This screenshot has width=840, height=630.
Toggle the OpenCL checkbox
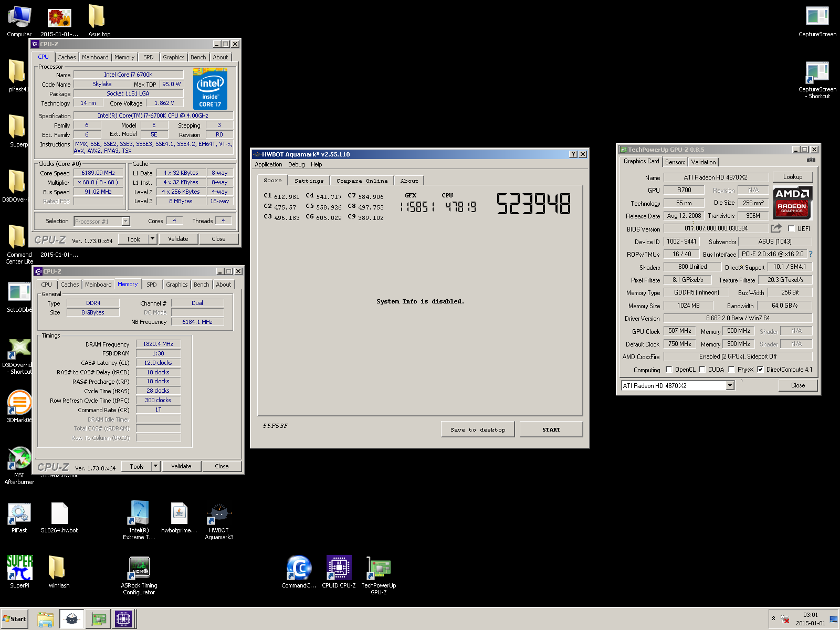669,369
